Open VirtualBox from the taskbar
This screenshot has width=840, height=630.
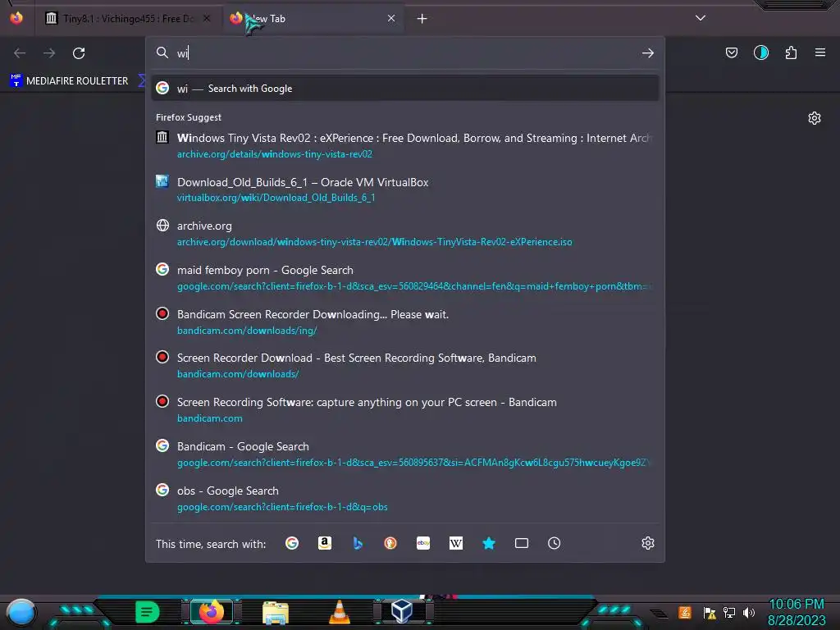point(402,611)
